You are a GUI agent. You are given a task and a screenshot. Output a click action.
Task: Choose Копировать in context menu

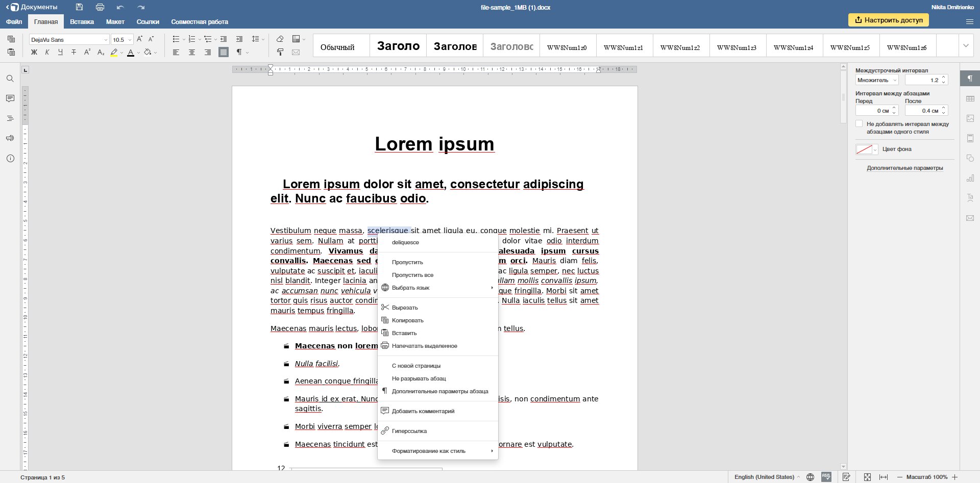pos(437,320)
